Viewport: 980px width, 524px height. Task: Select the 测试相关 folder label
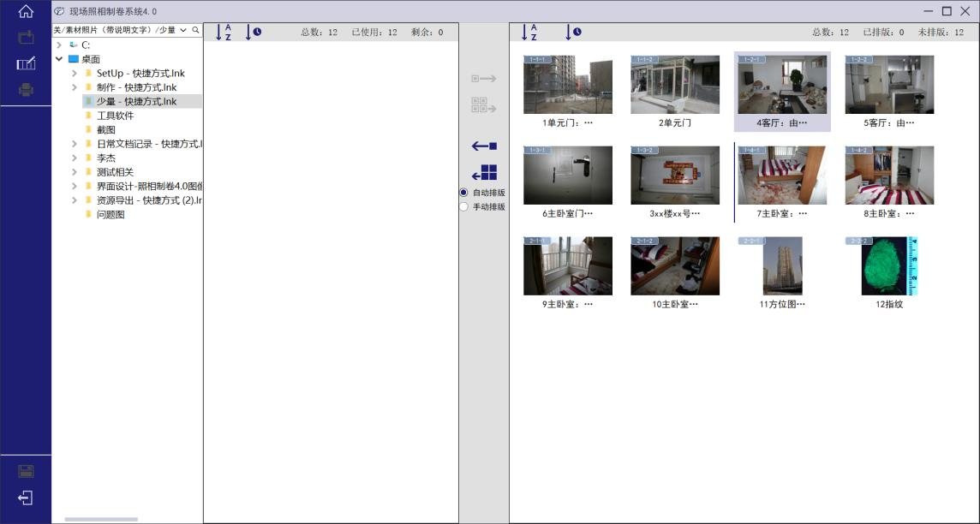(x=115, y=172)
